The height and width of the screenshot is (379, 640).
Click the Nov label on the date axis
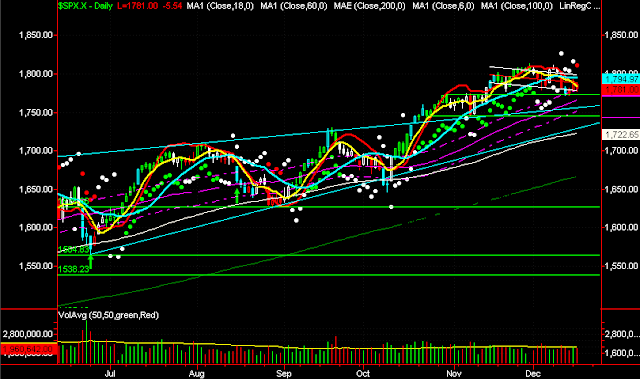[x=454, y=374]
